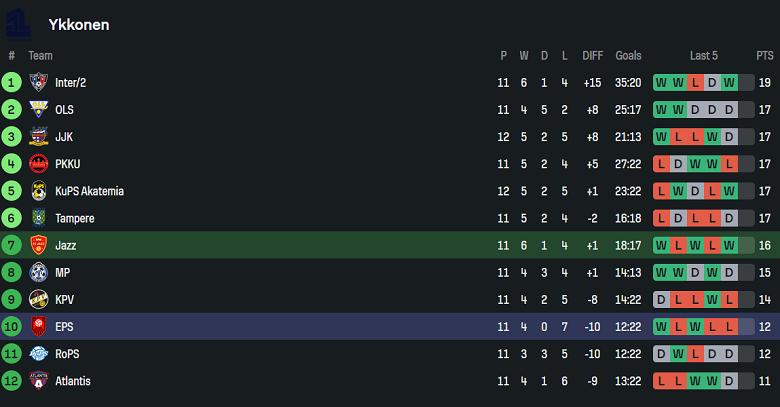Select the PKKU red crest icon
This screenshot has width=780, height=407.
[39, 164]
